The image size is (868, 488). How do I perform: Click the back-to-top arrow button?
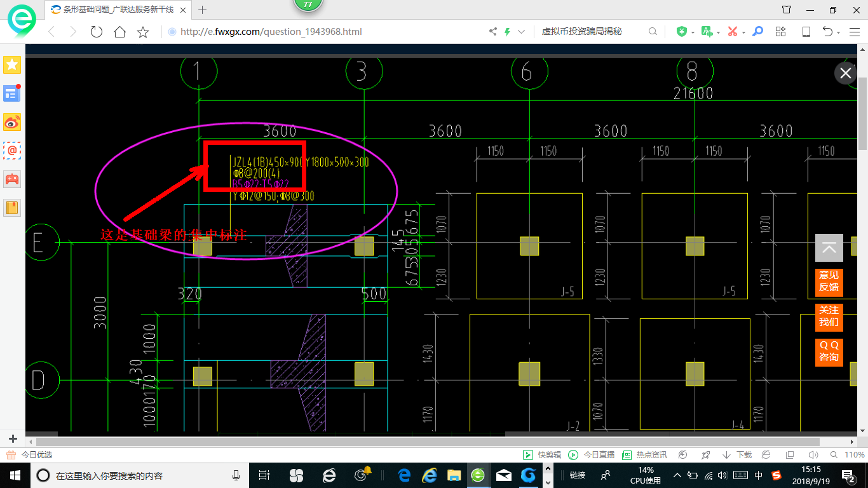829,248
